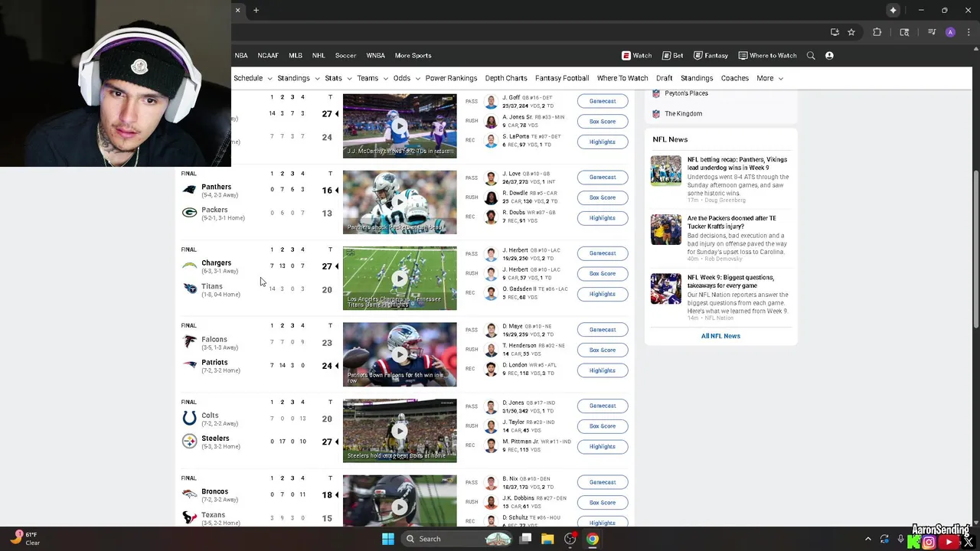The width and height of the screenshot is (980, 551).
Task: View Highlights for Falcons vs Patriots
Action: (603, 370)
